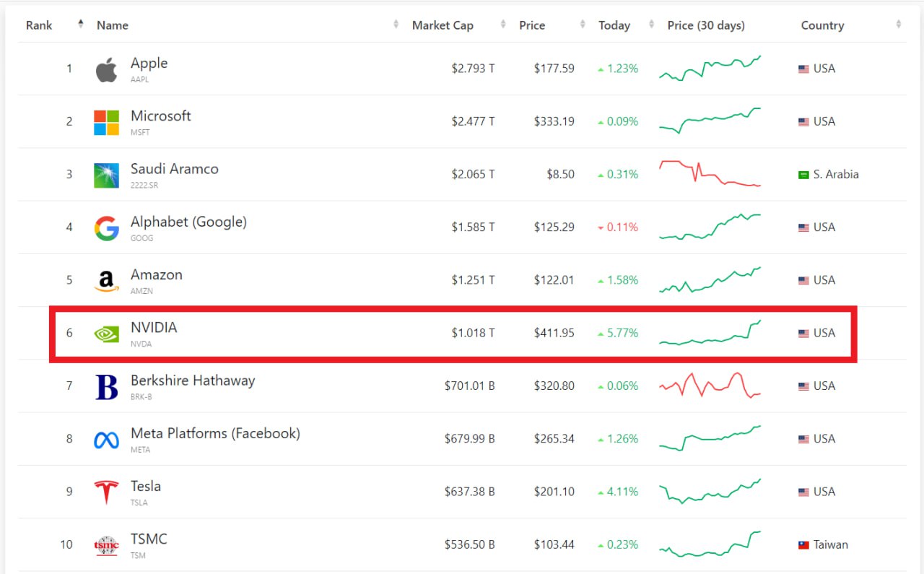Click USA flag in Alphabet row
The image size is (924, 574).
(803, 227)
